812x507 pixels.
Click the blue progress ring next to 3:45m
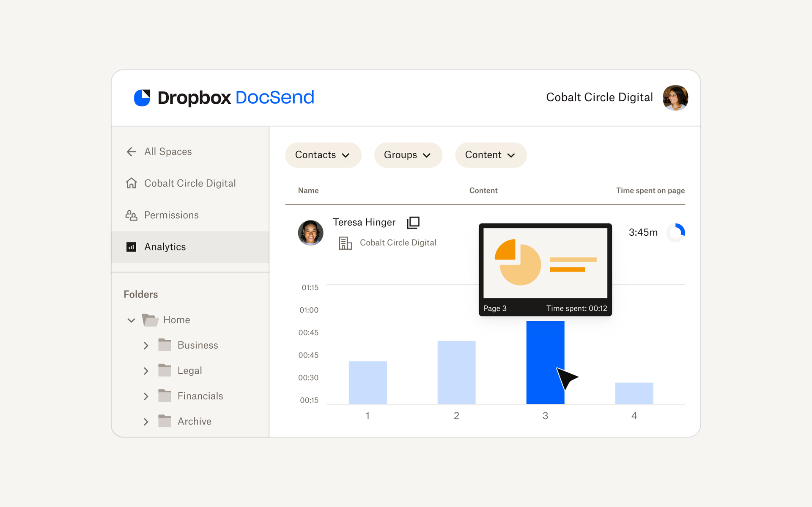[676, 232]
